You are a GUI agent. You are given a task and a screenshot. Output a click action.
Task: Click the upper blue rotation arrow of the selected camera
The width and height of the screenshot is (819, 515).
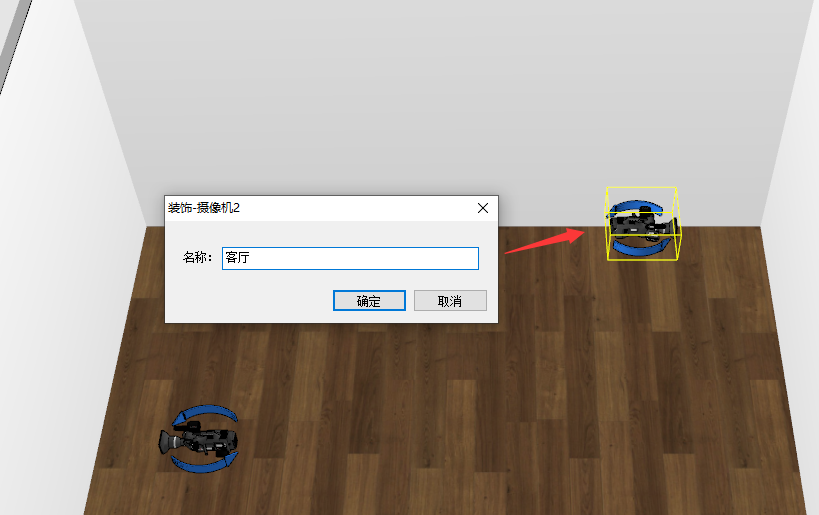click(636, 205)
